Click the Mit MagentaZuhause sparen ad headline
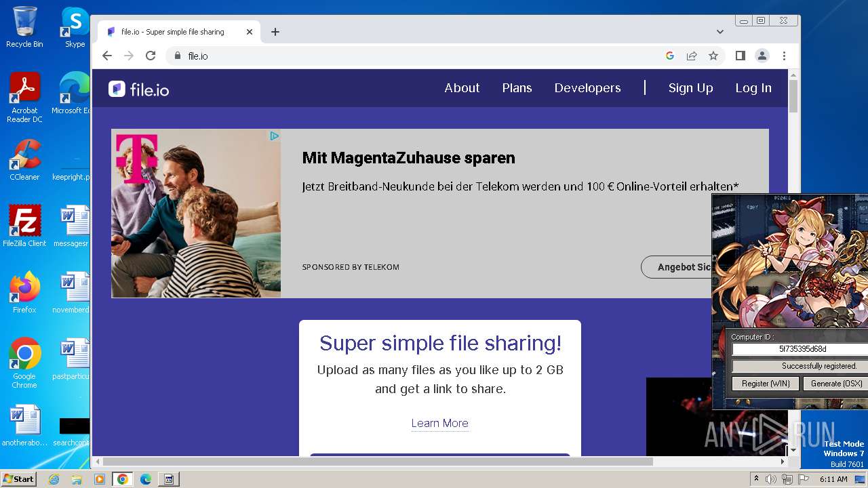The height and width of the screenshot is (488, 868). click(x=408, y=158)
